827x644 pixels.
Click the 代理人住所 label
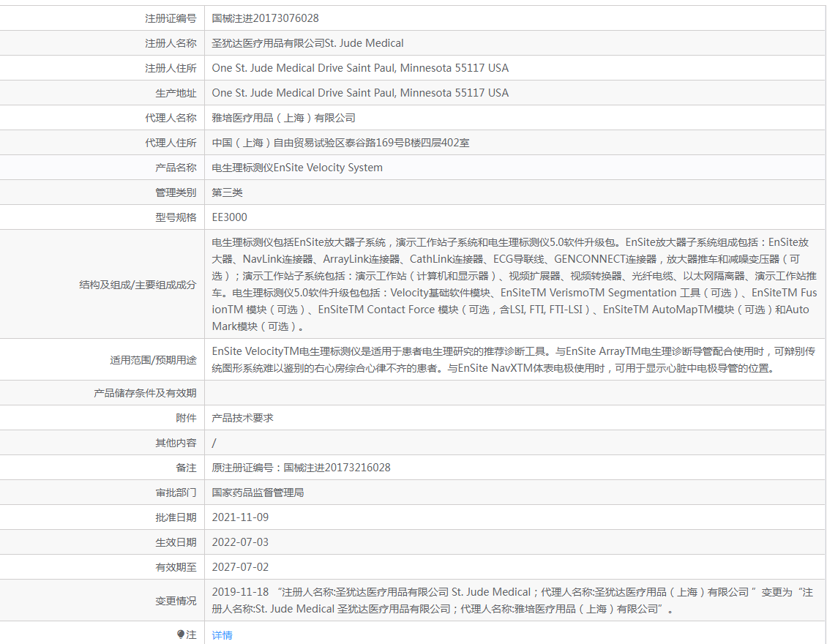pos(171,143)
